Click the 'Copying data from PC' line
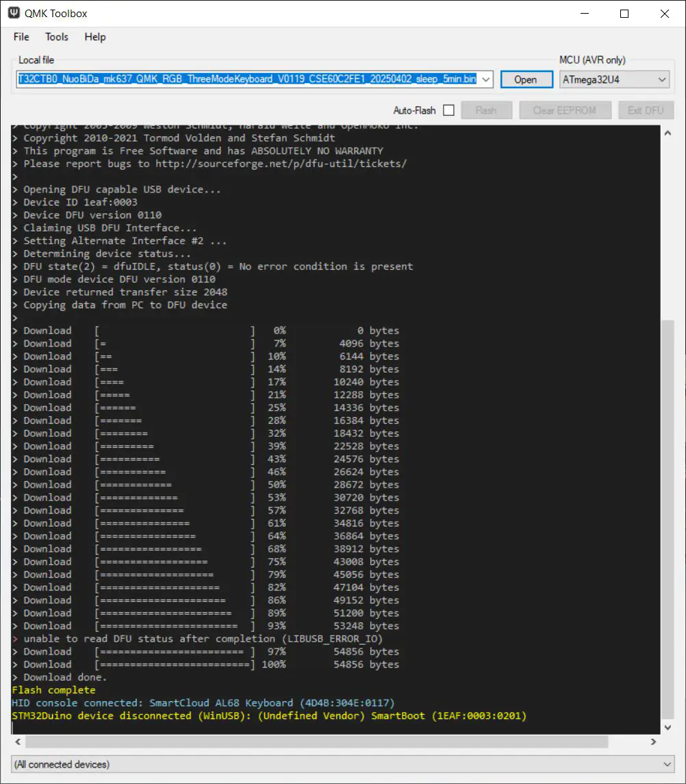This screenshot has height=784, width=686. (x=120, y=305)
